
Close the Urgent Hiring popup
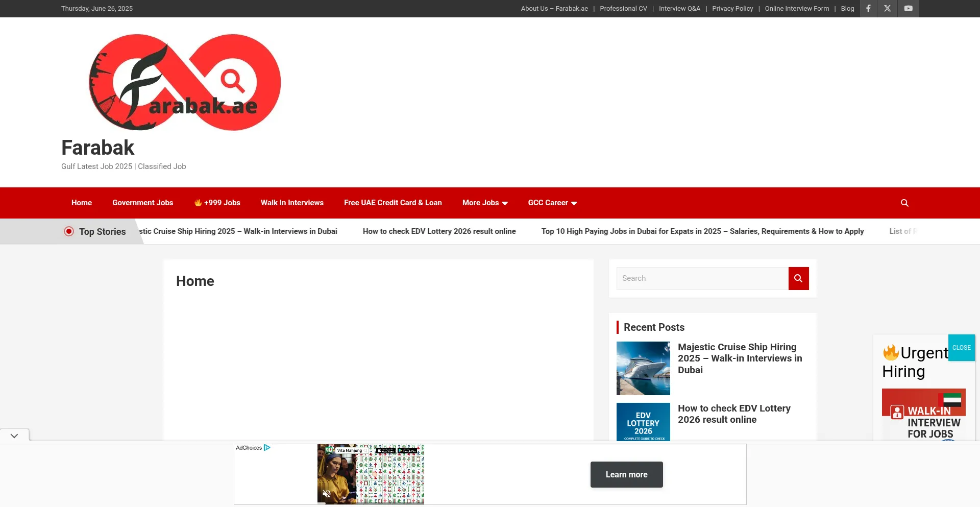coord(961,348)
